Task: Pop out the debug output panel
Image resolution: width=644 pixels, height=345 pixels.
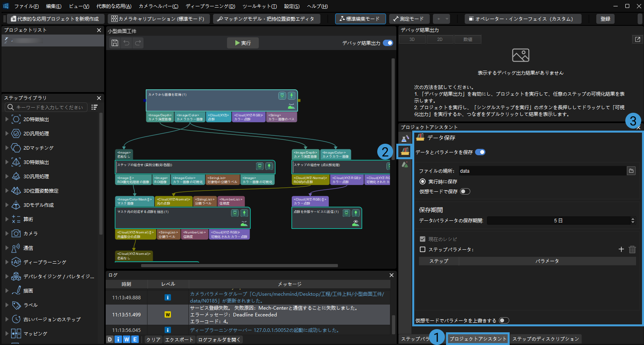Action: click(638, 39)
